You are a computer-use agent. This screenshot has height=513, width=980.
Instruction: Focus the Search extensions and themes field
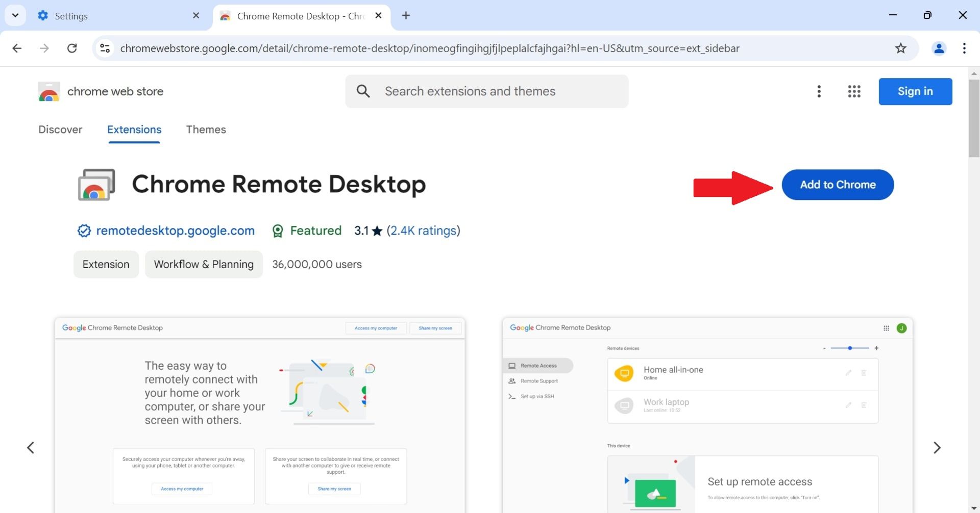point(487,91)
